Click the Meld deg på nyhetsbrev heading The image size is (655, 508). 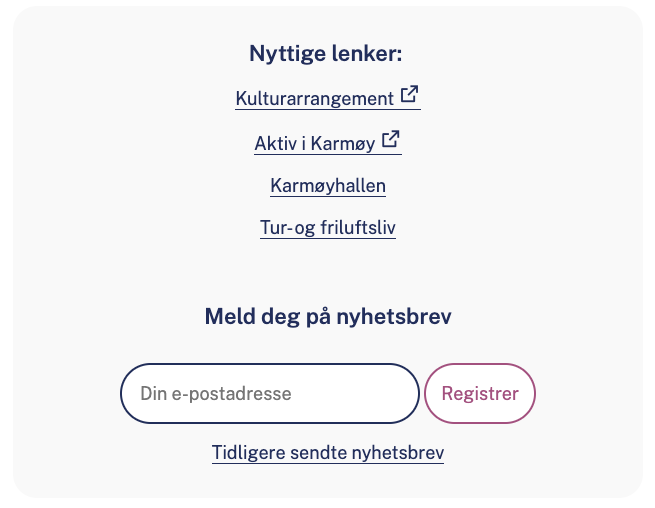[328, 317]
